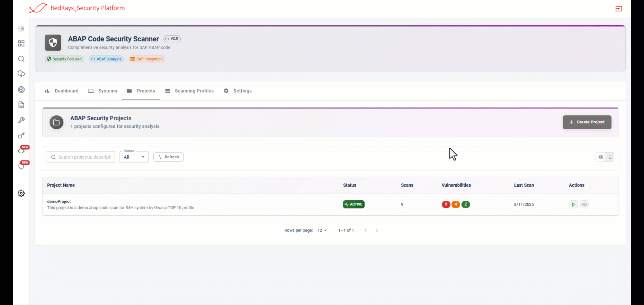Viewport: 644px width, 305px height.
Task: Switch to list table view
Action: click(x=610, y=157)
